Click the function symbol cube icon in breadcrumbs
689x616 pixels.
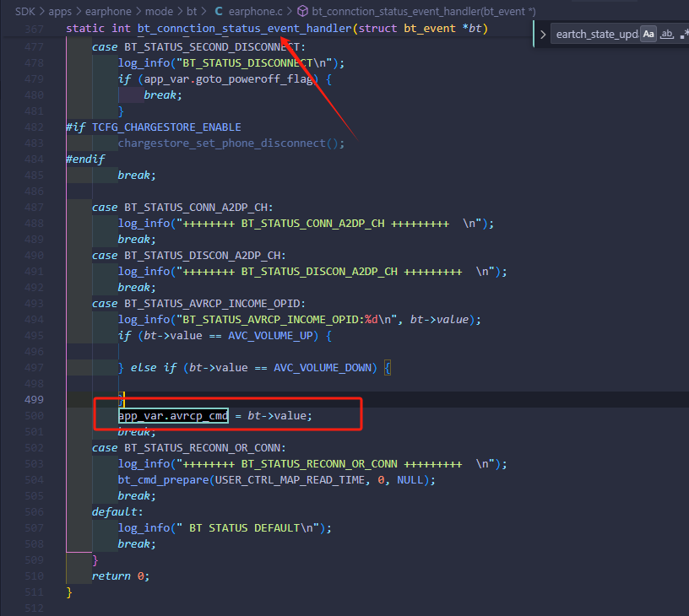[303, 12]
